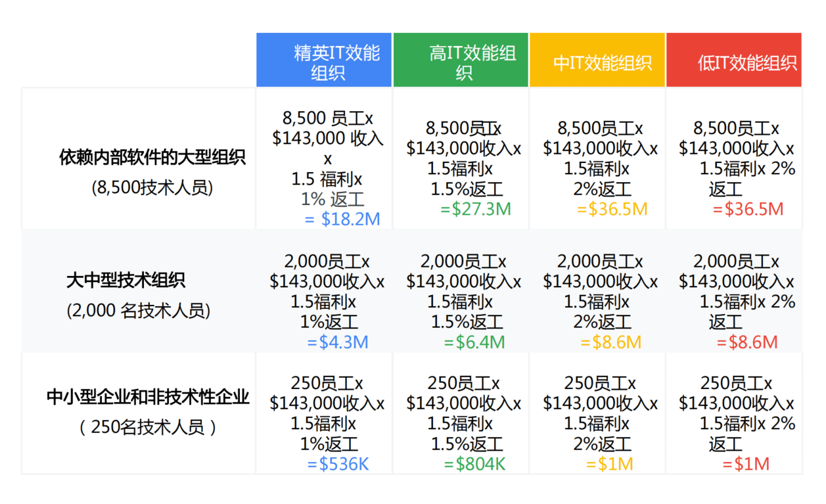
Task: Click the blue =$4.3M result
Action: [338, 342]
